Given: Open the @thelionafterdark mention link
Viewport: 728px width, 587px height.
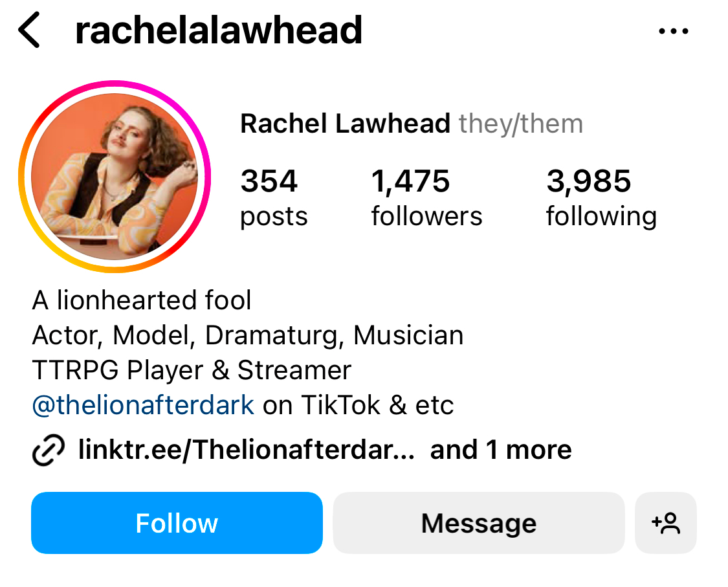Looking at the screenshot, I should (143, 405).
